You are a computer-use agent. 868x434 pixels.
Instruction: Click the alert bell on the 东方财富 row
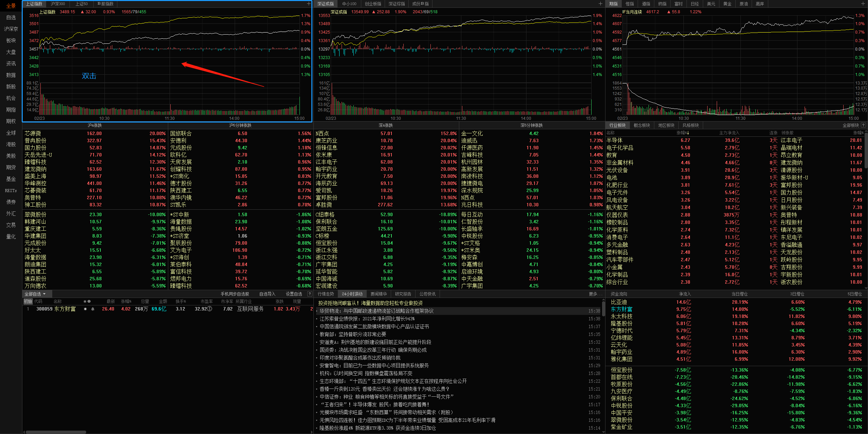93,309
